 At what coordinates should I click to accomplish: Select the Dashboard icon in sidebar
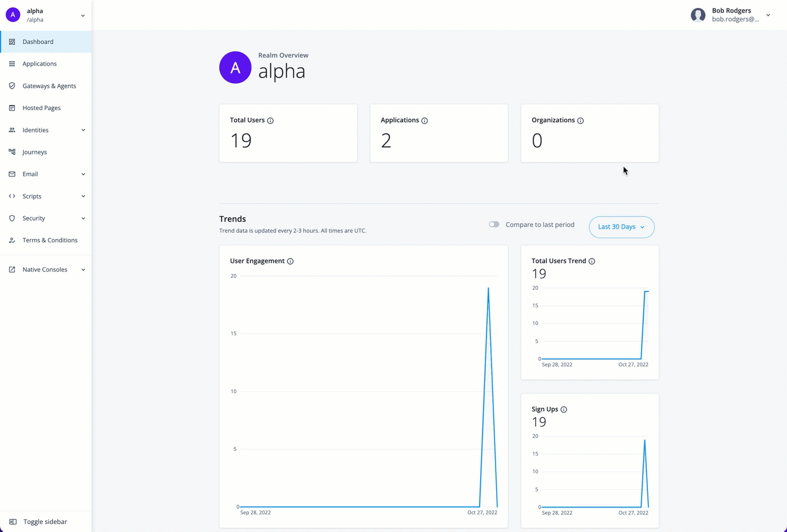(x=11, y=41)
